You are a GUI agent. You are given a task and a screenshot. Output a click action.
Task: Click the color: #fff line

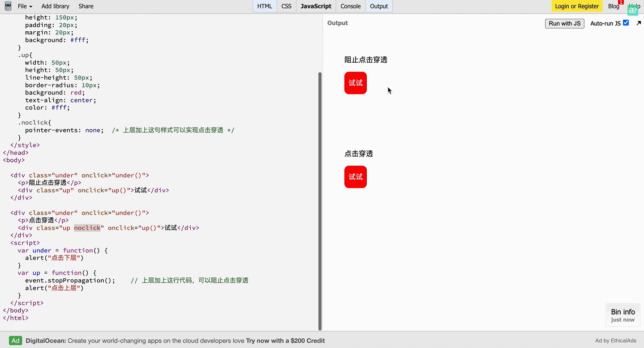(47, 107)
